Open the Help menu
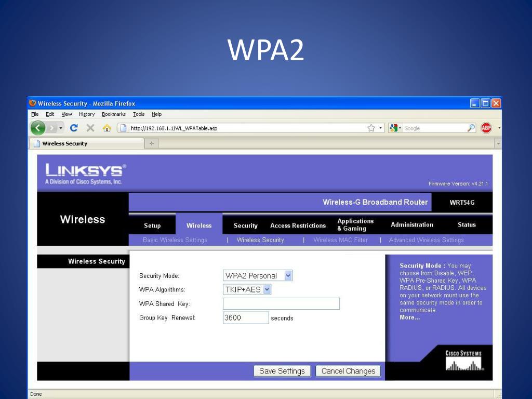The image size is (532, 399). (157, 114)
